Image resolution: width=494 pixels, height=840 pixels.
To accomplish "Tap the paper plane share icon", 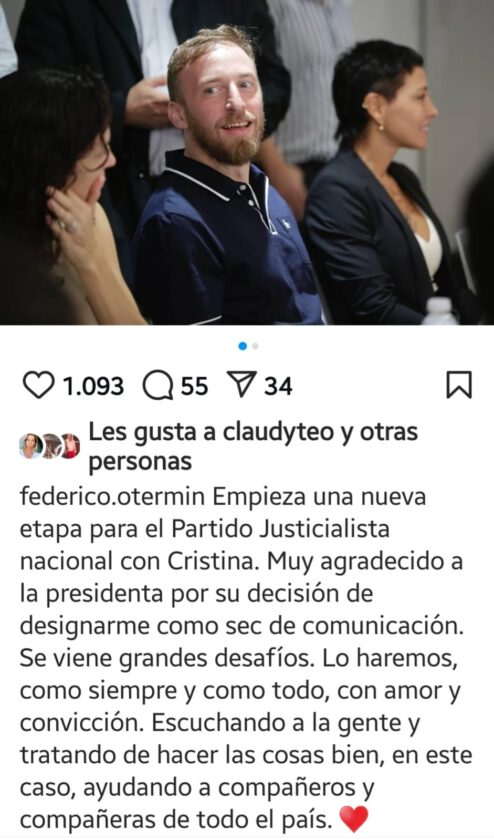I will click(243, 385).
